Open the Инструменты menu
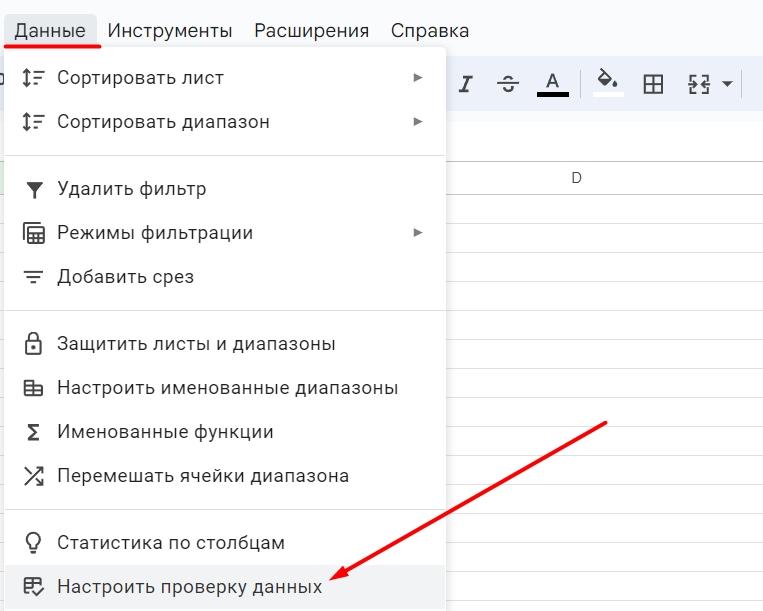 [170, 31]
